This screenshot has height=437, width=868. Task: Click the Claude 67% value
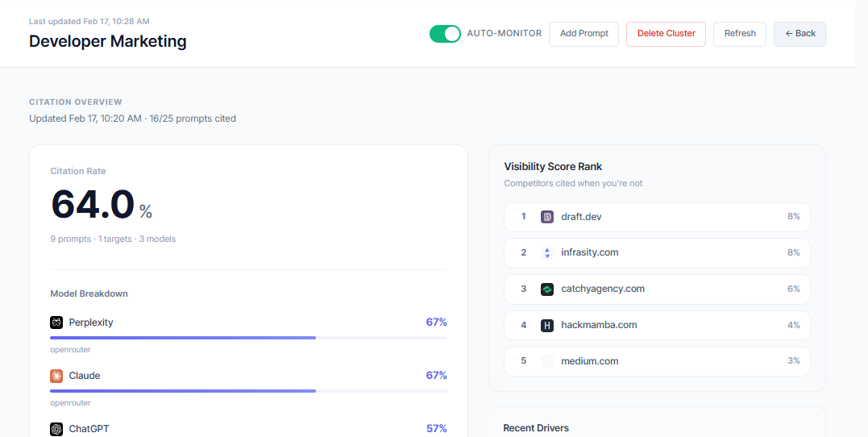[x=436, y=375]
